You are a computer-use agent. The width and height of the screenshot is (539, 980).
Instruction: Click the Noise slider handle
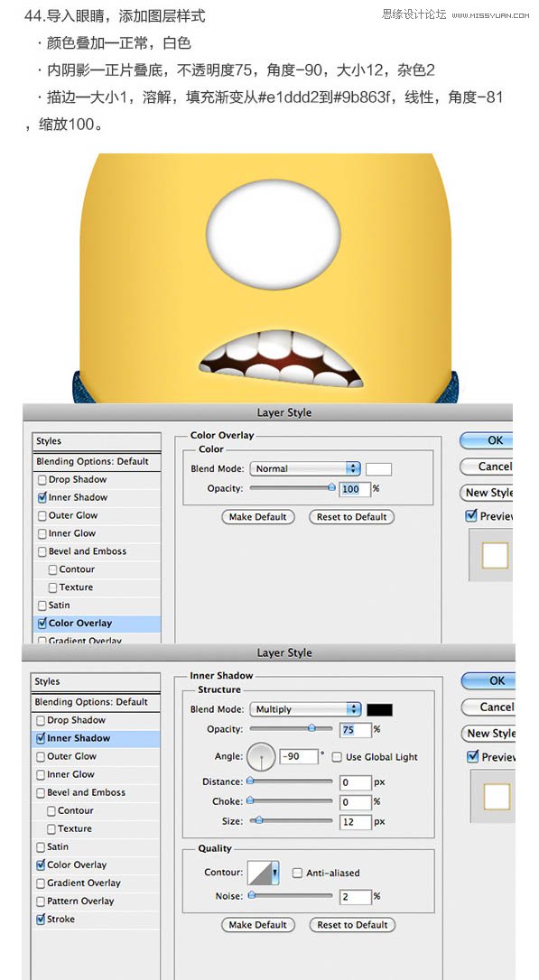tap(252, 895)
